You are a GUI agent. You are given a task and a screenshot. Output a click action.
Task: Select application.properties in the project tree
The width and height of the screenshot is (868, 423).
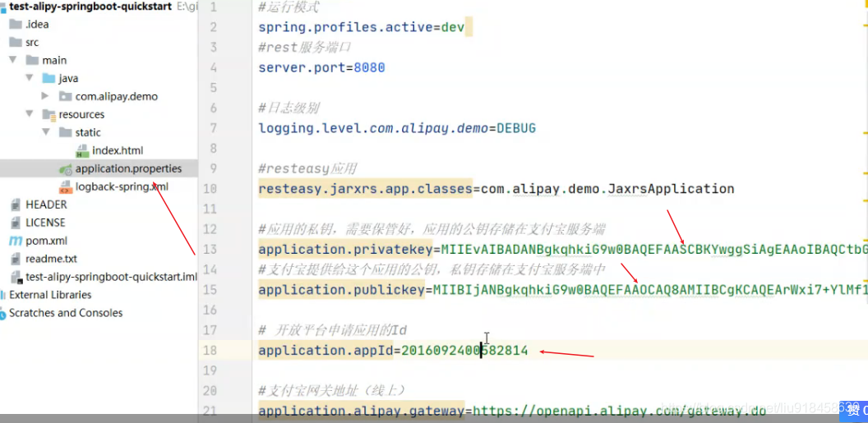click(128, 168)
